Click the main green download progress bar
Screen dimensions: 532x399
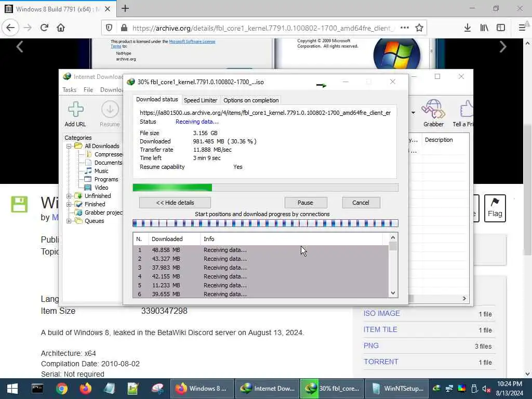coord(265,188)
